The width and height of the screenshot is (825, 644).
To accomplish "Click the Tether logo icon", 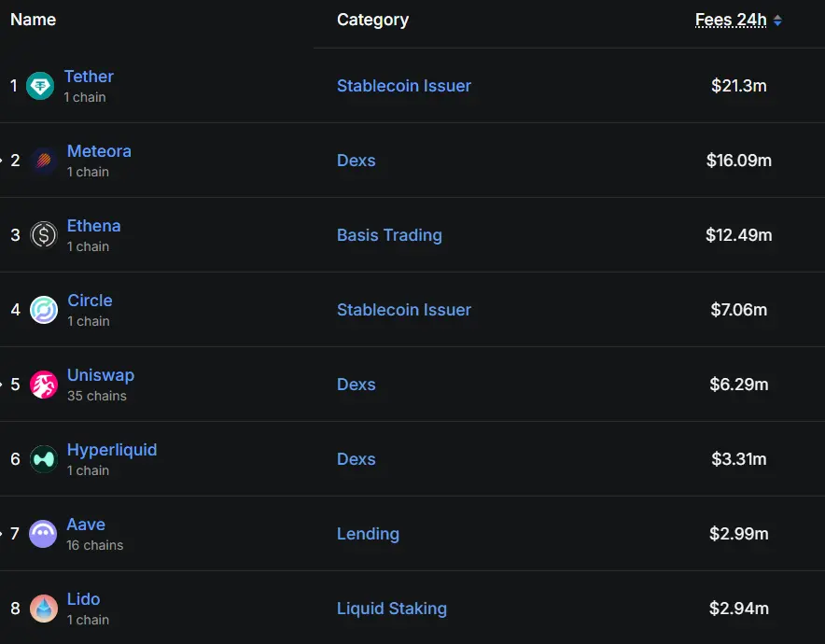I will click(40, 86).
